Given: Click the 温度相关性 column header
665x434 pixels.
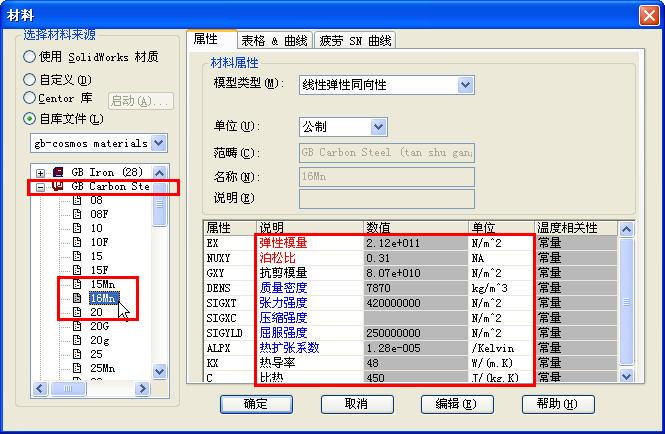Looking at the screenshot, I should click(576, 228).
